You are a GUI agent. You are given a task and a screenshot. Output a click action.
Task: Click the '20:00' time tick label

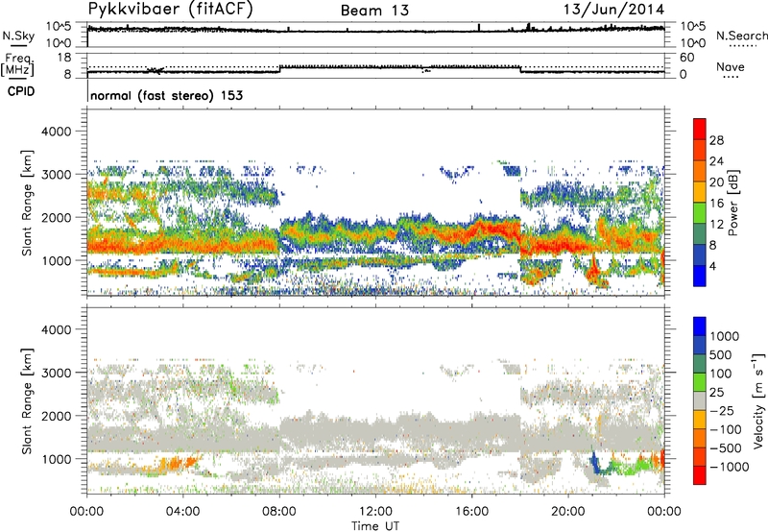[x=568, y=512]
